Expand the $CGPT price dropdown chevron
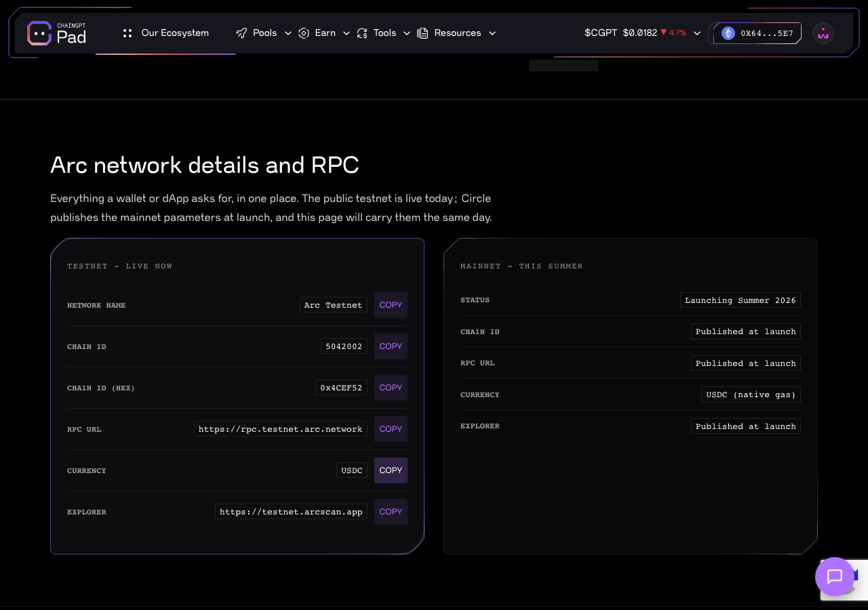868x610 pixels. (x=697, y=33)
